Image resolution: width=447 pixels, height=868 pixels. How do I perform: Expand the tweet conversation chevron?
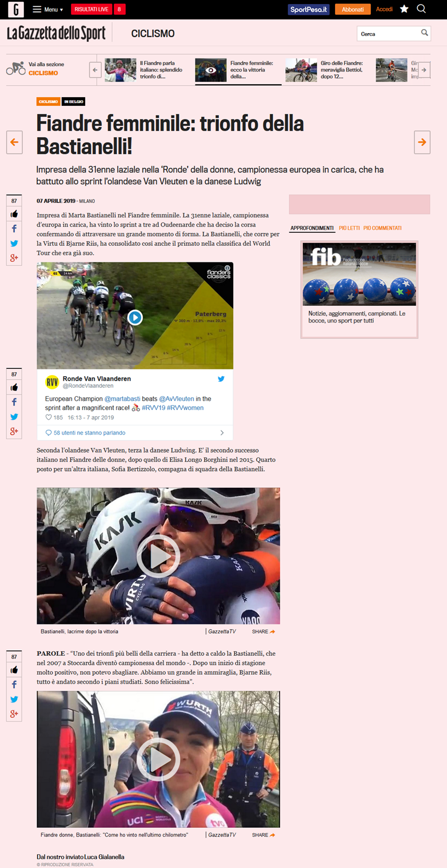point(222,433)
